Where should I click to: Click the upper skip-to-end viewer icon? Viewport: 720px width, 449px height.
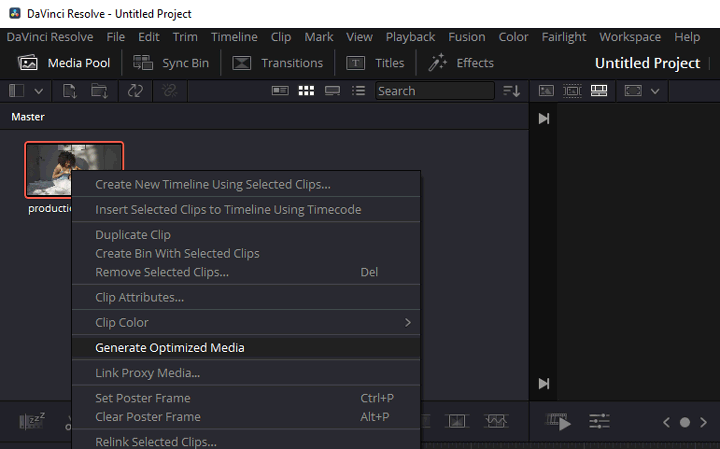(x=544, y=119)
